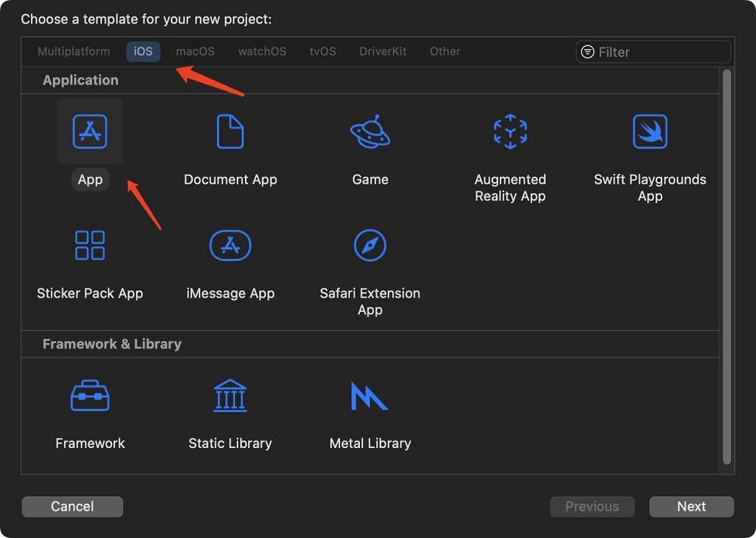The image size is (756, 538).
Task: Select the Augmented Reality App icon
Action: coord(510,131)
